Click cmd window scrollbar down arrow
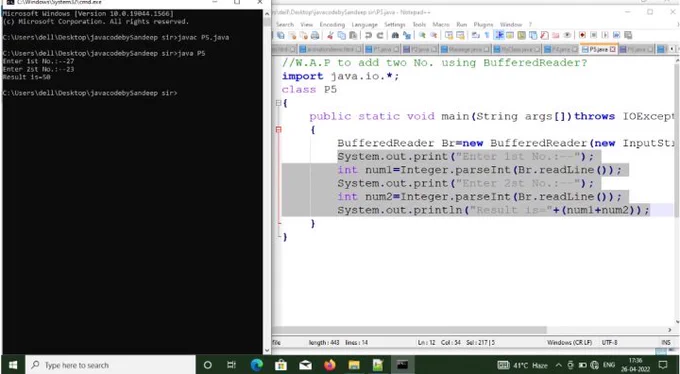Screen dimensions: 680x374 [x=267, y=350]
